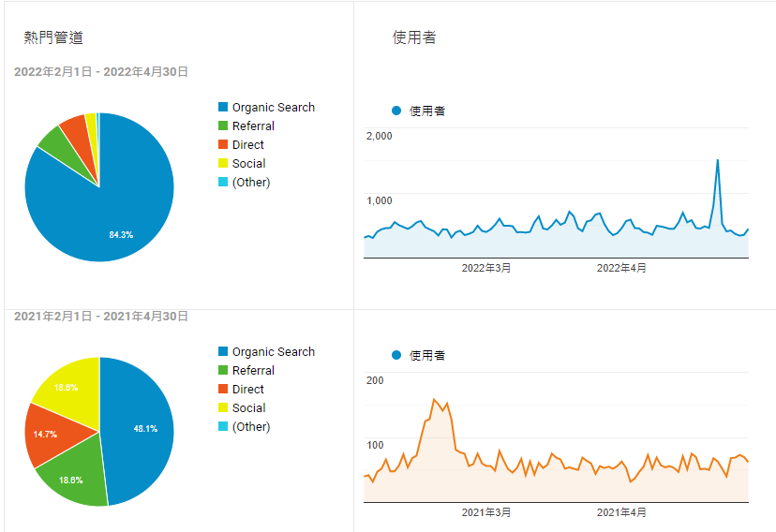Image resolution: width=776 pixels, height=532 pixels.
Task: Click the Referral swatch in 2022 legend
Action: (x=223, y=126)
